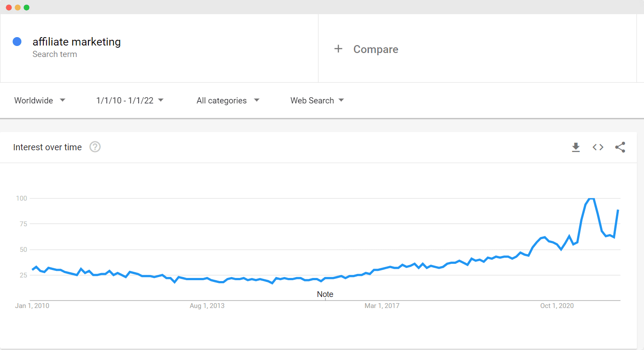The width and height of the screenshot is (644, 350).
Task: Open the embed code for the chart
Action: pyautogui.click(x=598, y=147)
